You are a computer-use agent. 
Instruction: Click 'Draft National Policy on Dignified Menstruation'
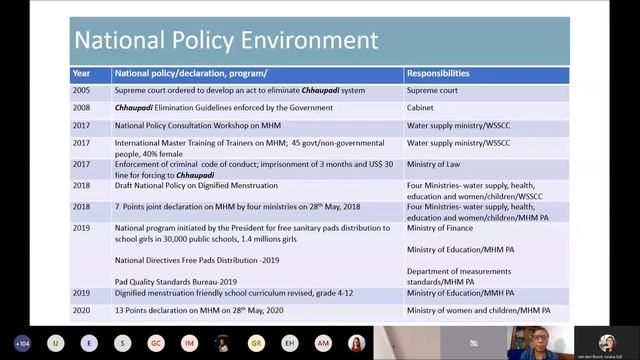[x=196, y=185]
